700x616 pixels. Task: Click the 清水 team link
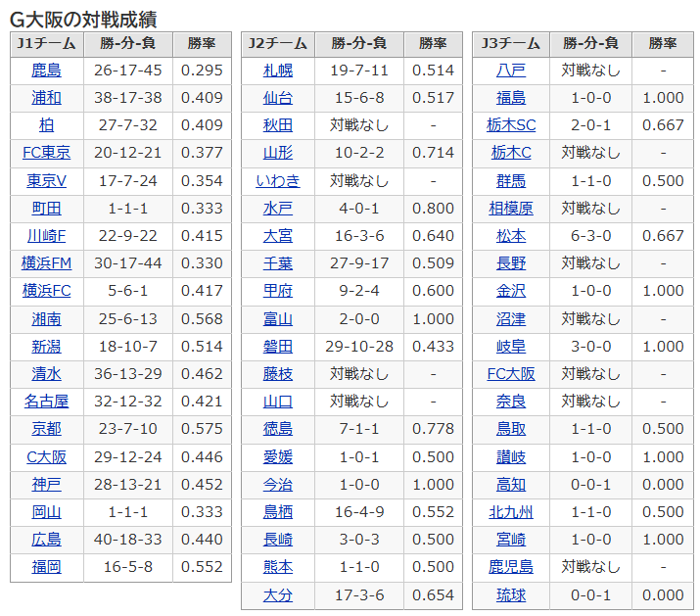coord(46,374)
